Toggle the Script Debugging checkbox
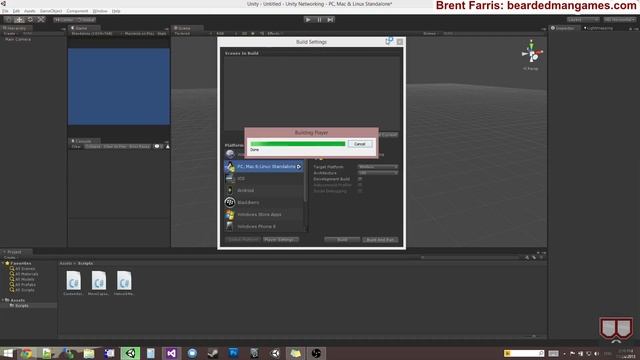Image resolution: width=640 pixels, height=360 pixels. point(360,191)
